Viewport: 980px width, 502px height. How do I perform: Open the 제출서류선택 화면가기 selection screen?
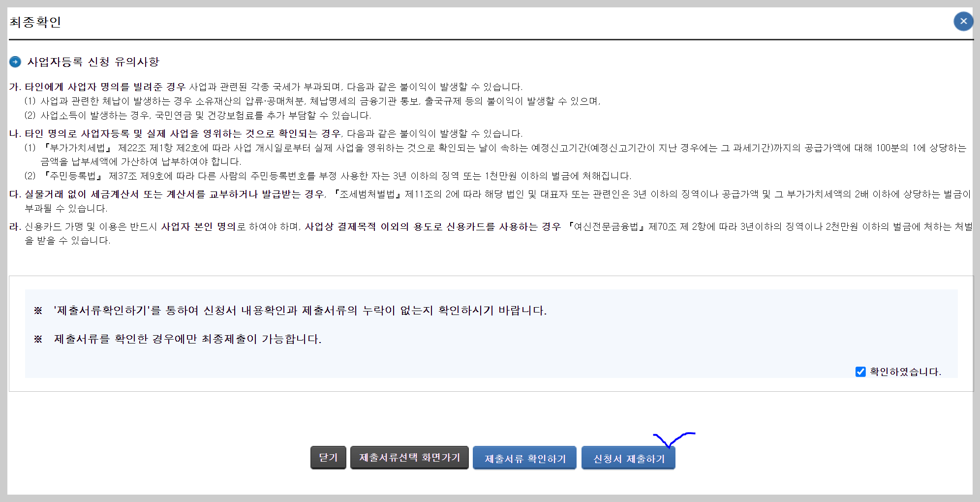409,457
